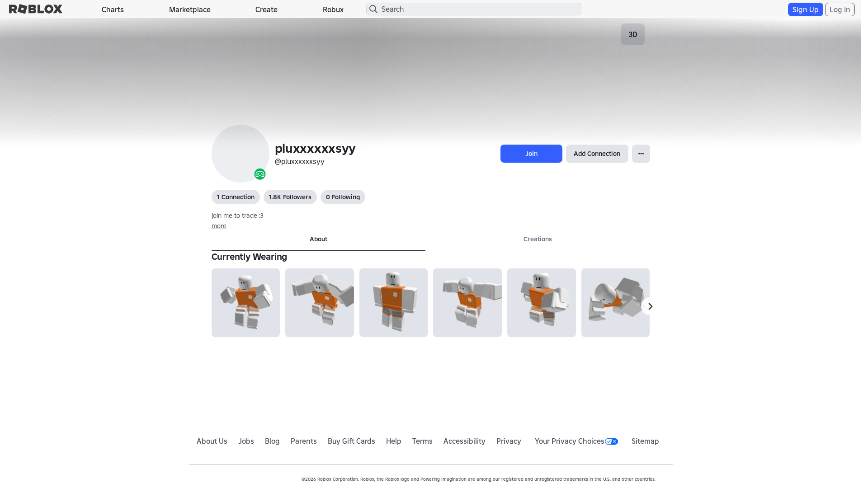
Task: Open the 1.8K Followers list
Action: point(290,197)
